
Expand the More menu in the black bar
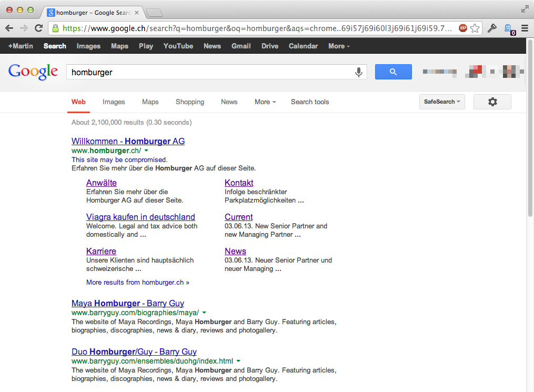pyautogui.click(x=338, y=46)
